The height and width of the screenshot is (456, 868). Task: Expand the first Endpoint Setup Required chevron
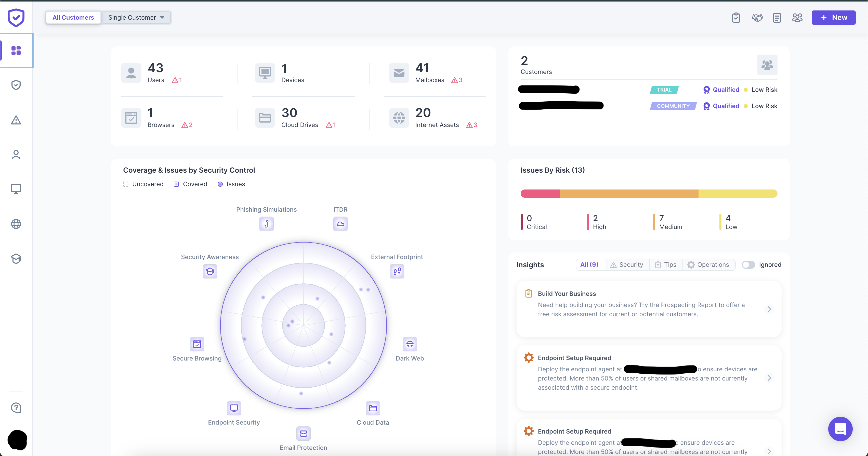[769, 378]
